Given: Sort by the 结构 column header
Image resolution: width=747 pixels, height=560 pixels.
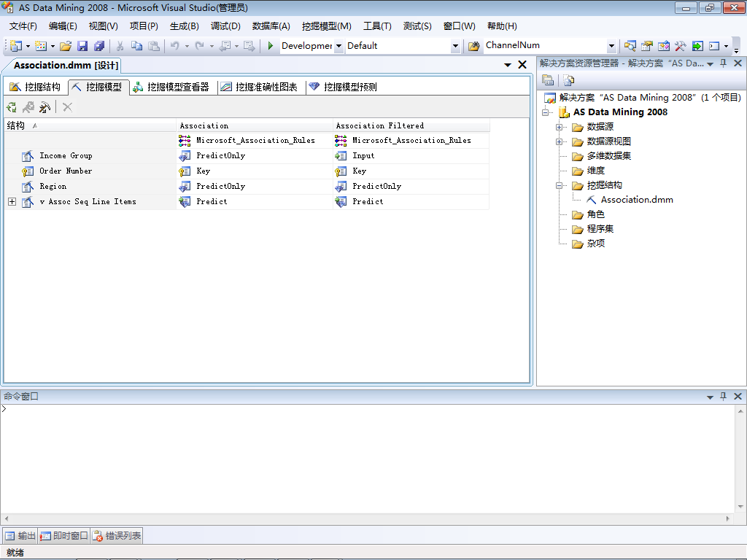Looking at the screenshot, I should click(x=90, y=125).
